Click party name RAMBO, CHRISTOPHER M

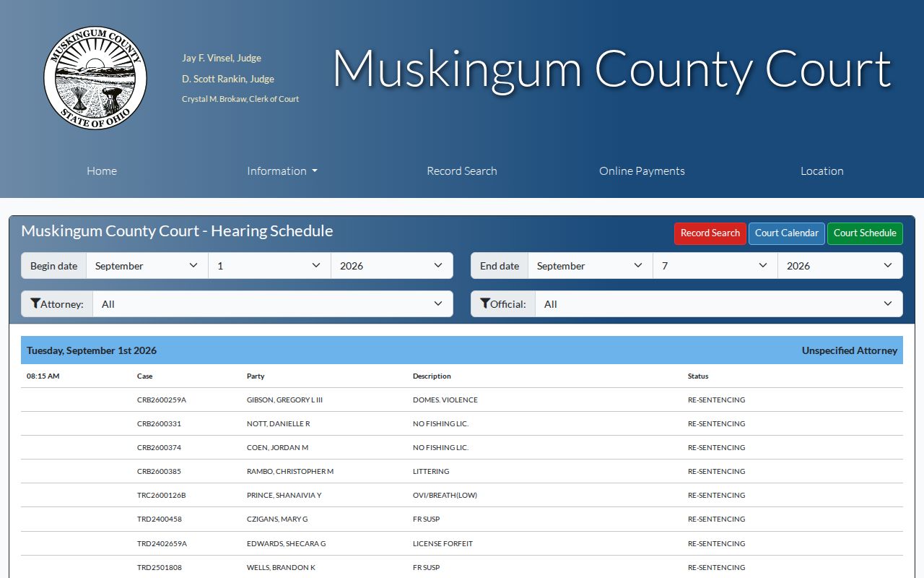[x=290, y=471]
